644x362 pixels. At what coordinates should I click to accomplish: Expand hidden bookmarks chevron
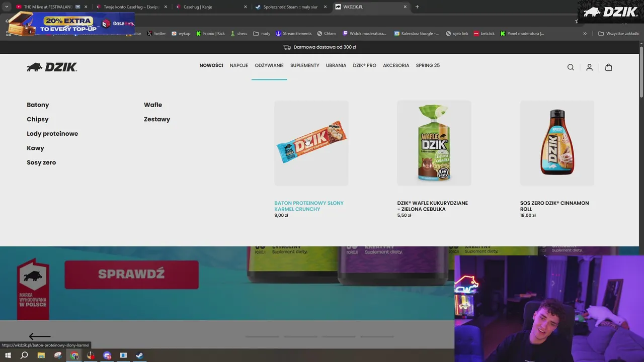coord(585,34)
